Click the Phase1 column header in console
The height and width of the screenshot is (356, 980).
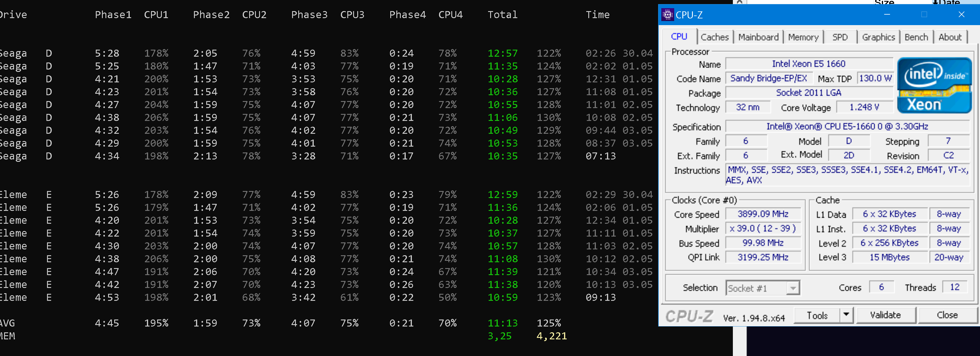(x=113, y=15)
